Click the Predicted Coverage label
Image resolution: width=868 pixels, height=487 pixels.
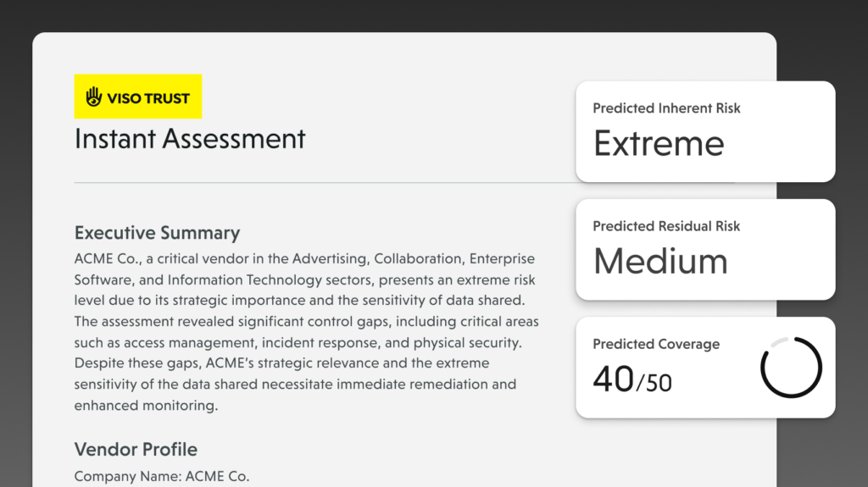click(656, 344)
